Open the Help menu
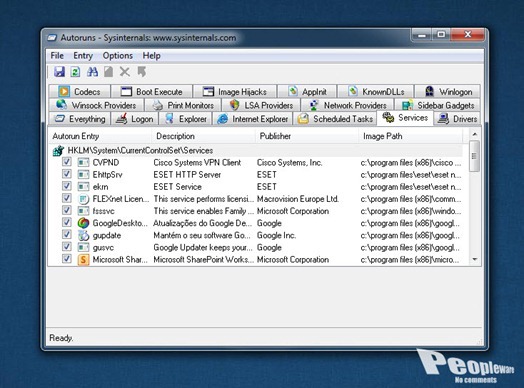The width and height of the screenshot is (524, 388). pyautogui.click(x=151, y=55)
